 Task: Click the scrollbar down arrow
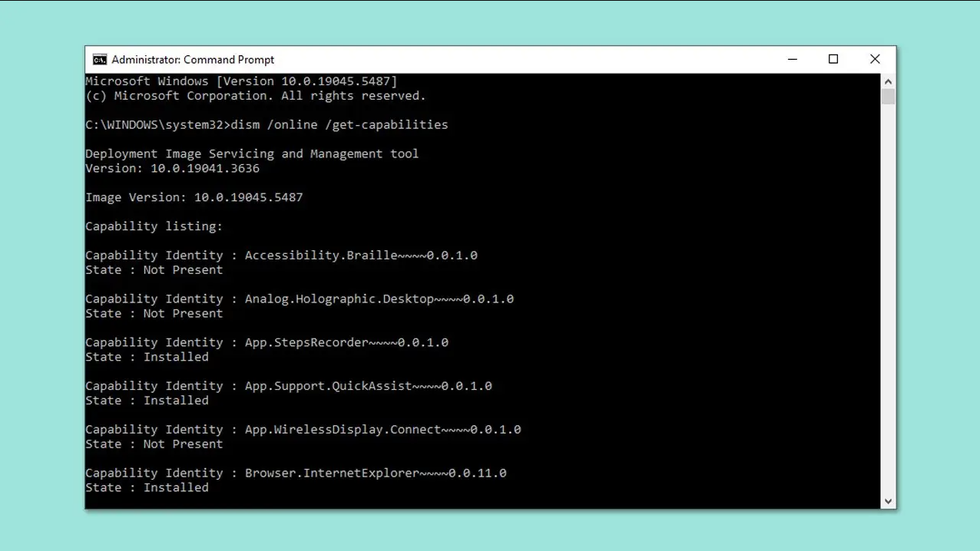click(888, 501)
